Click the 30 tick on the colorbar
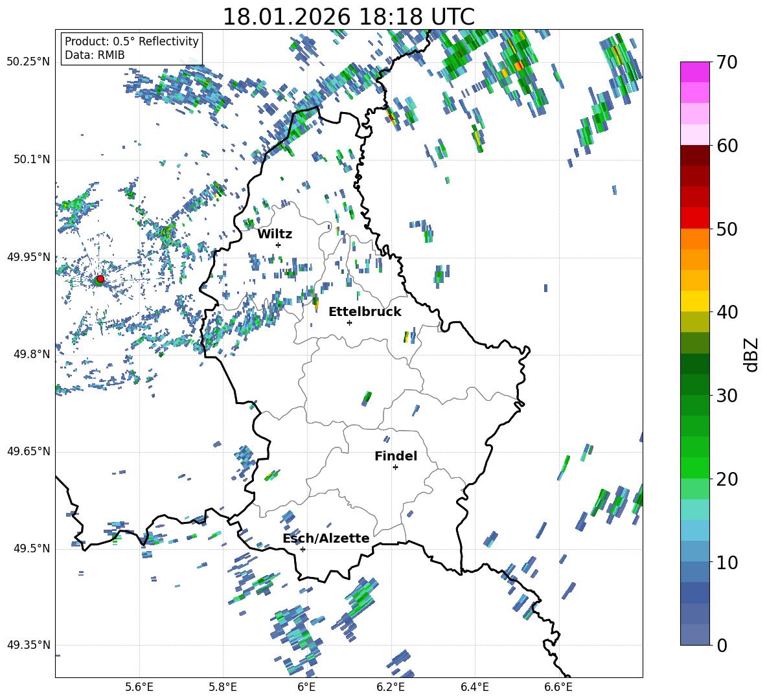This screenshot has width=767, height=700. [x=727, y=396]
